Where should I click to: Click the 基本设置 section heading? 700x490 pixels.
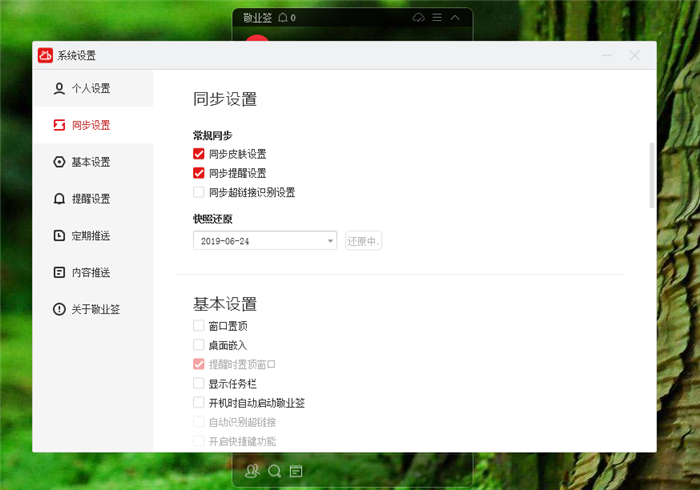pos(225,304)
